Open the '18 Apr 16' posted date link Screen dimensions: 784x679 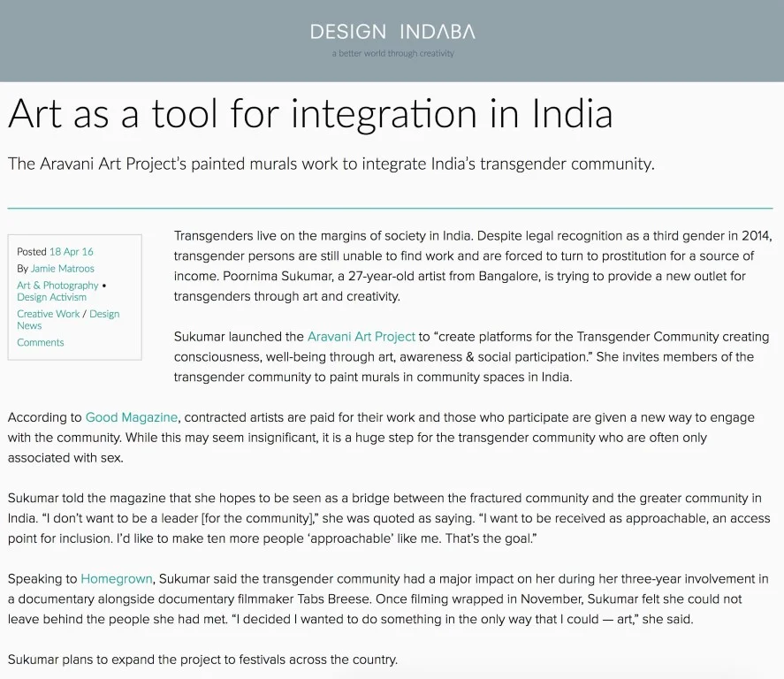click(72, 252)
